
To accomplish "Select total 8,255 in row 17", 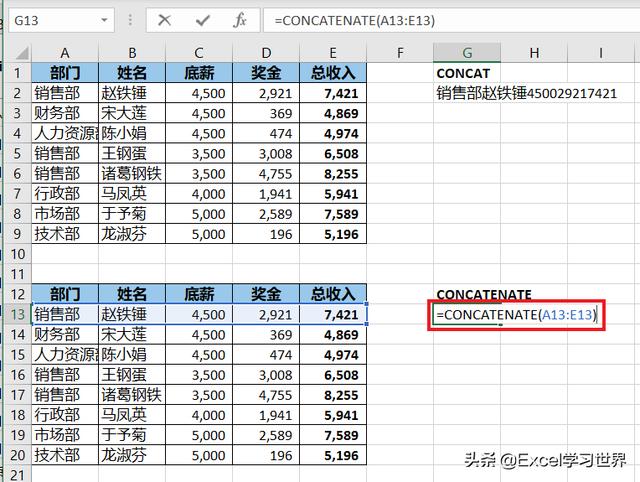I will (x=333, y=395).
